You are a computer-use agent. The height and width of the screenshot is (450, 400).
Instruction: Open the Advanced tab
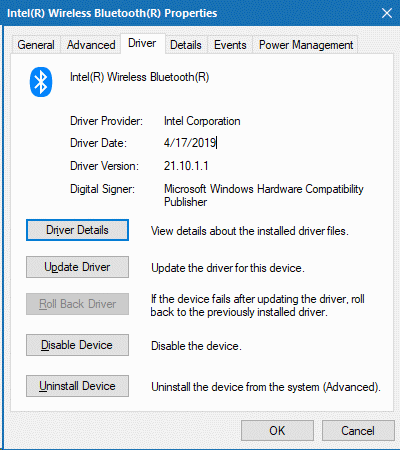tap(91, 45)
